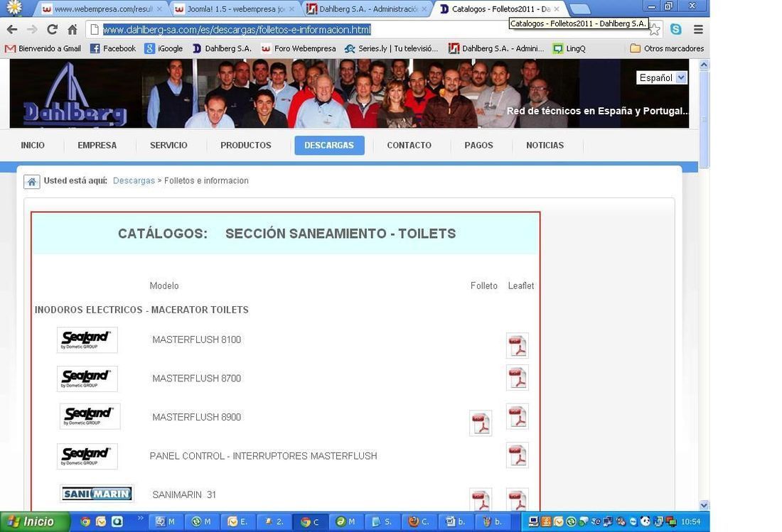Open Dahlberg S.A. bookmark
The image size is (782, 532).
tap(223, 48)
